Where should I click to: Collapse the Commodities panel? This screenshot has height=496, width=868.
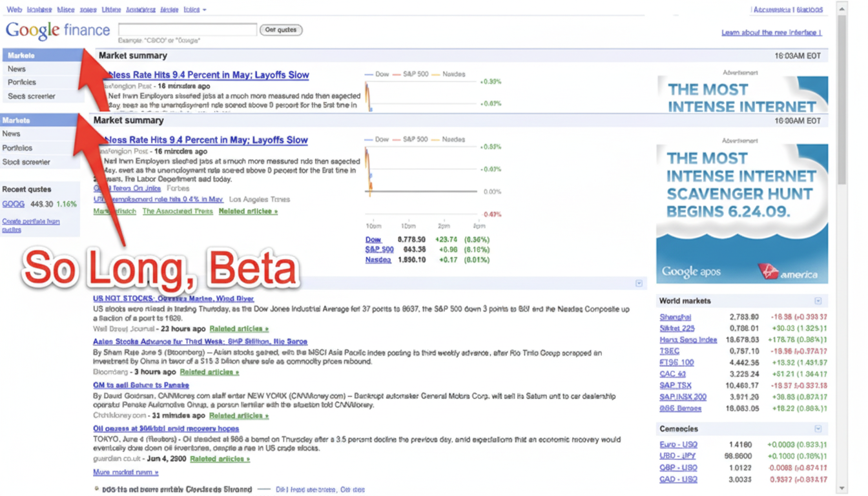tap(818, 428)
